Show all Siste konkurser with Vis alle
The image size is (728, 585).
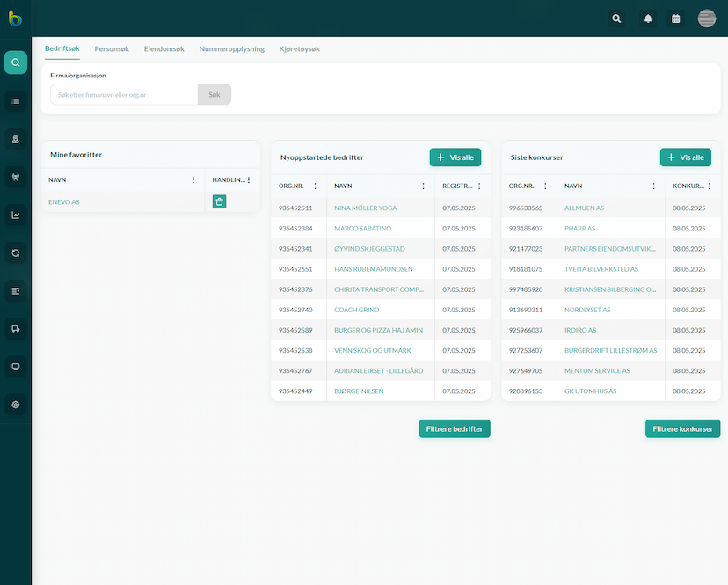[685, 157]
